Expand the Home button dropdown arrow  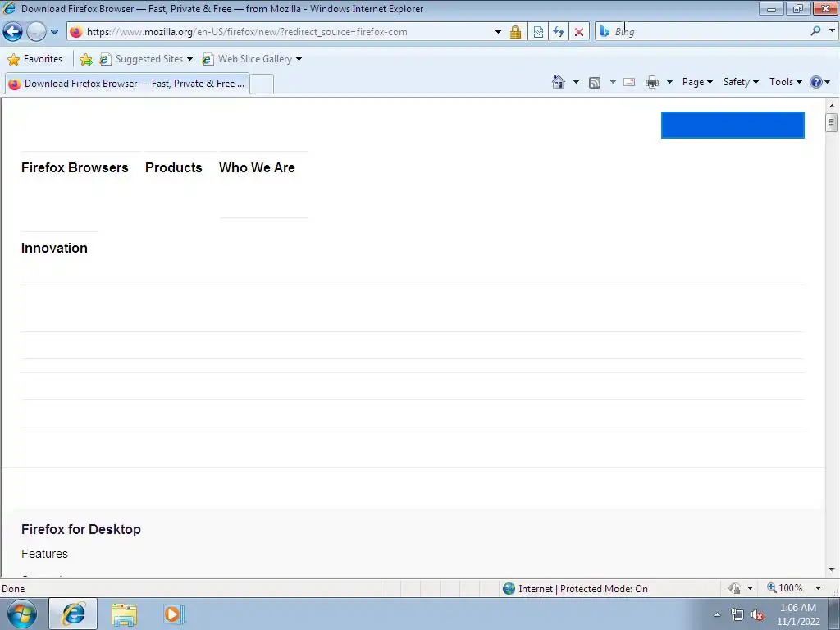pyautogui.click(x=576, y=82)
